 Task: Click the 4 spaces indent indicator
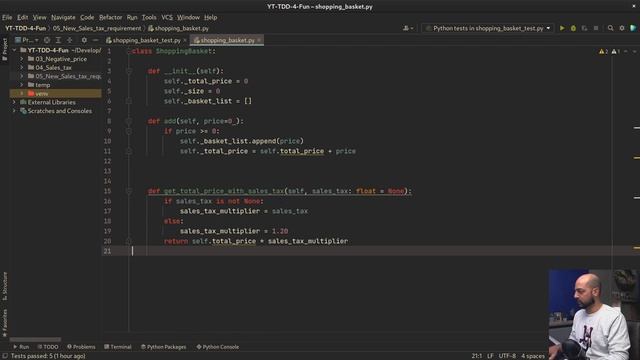point(533,356)
